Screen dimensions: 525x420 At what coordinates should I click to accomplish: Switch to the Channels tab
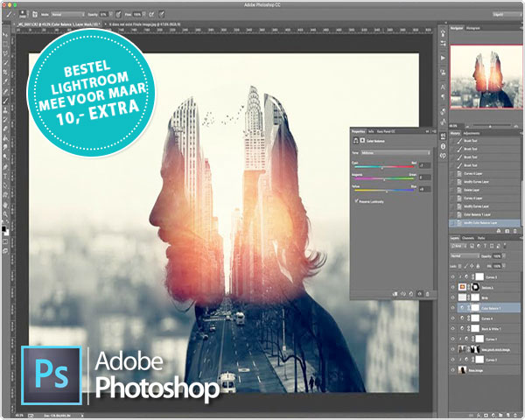pyautogui.click(x=468, y=238)
